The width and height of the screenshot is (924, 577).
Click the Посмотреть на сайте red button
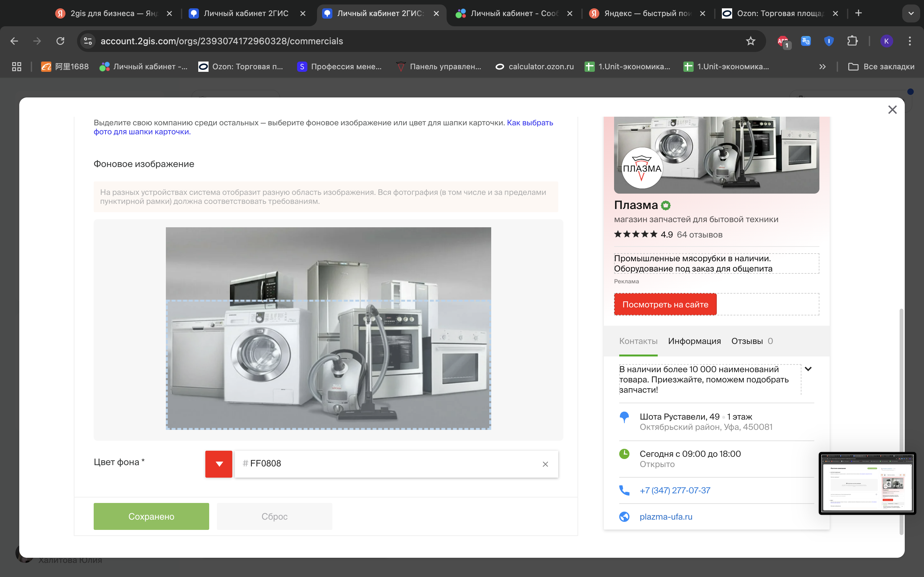(665, 305)
